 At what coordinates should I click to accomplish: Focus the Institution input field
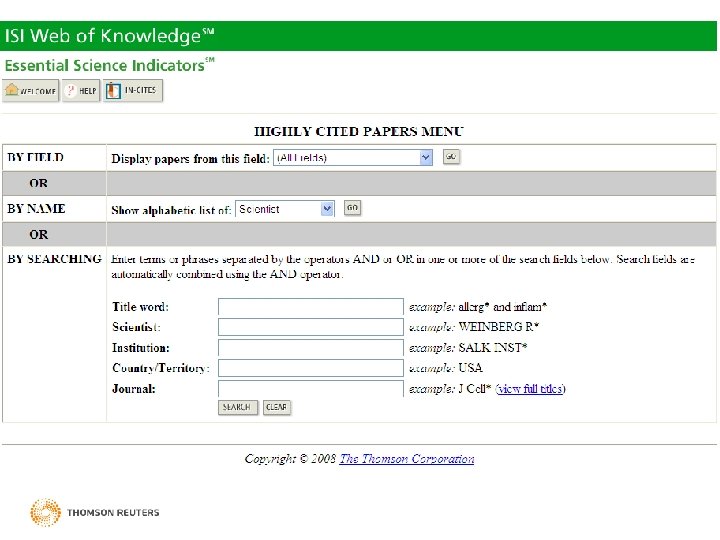pyautogui.click(x=311, y=348)
